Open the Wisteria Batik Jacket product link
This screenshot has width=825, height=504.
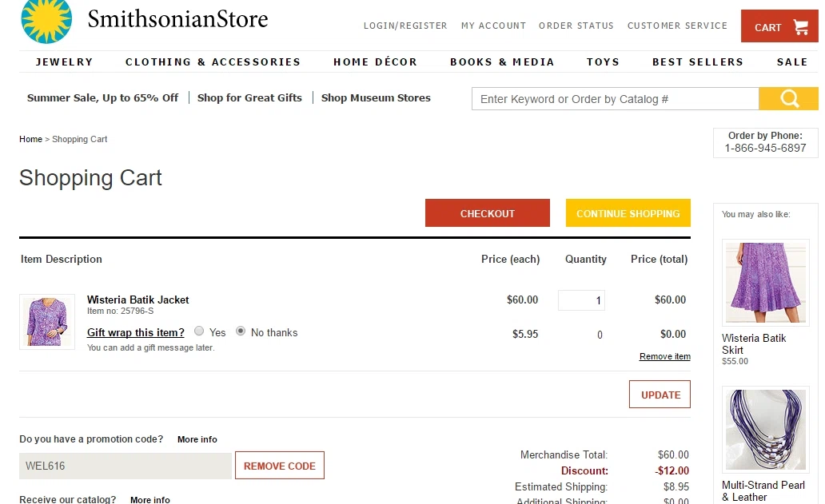coord(137,300)
